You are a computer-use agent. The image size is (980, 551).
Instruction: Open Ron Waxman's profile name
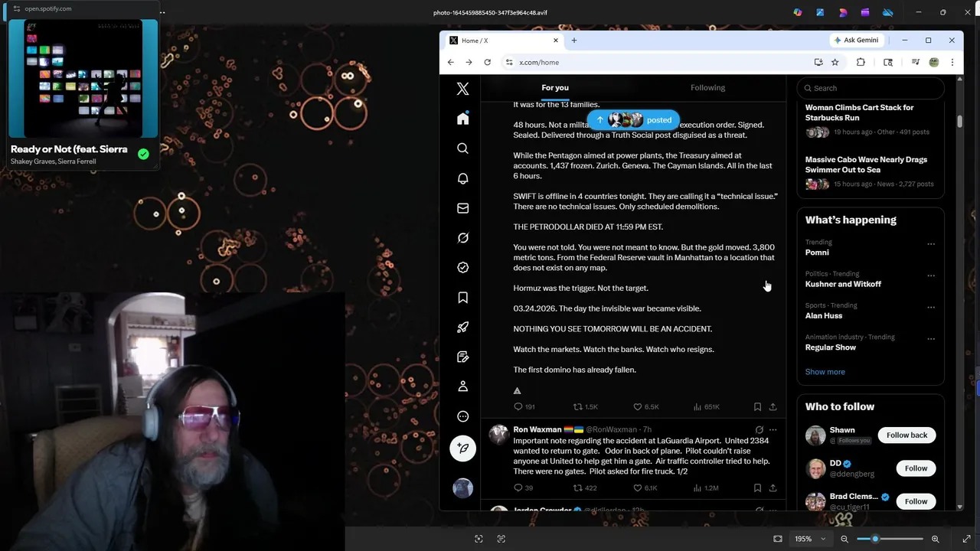537,430
